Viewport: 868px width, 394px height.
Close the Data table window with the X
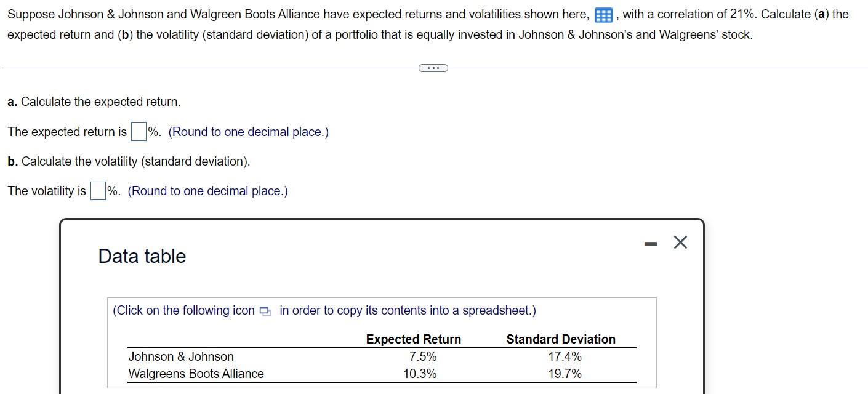[680, 242]
